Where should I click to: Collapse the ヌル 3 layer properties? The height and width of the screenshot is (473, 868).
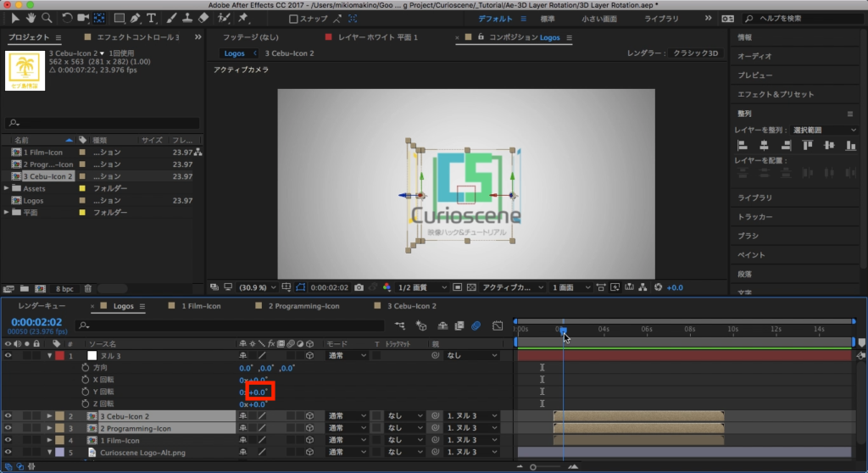coord(49,356)
